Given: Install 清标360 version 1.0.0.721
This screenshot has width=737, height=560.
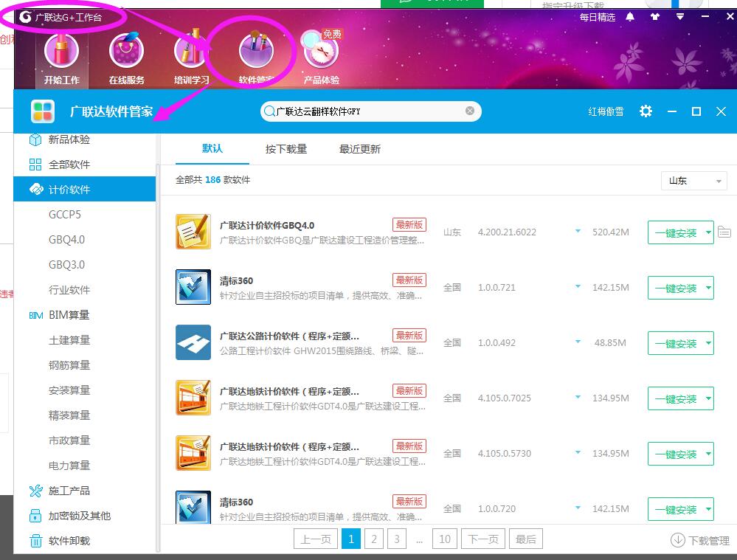Looking at the screenshot, I should click(x=676, y=288).
